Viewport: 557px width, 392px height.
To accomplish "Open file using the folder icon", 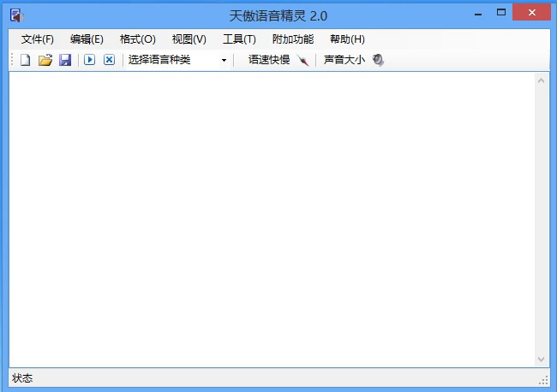I will (45, 60).
